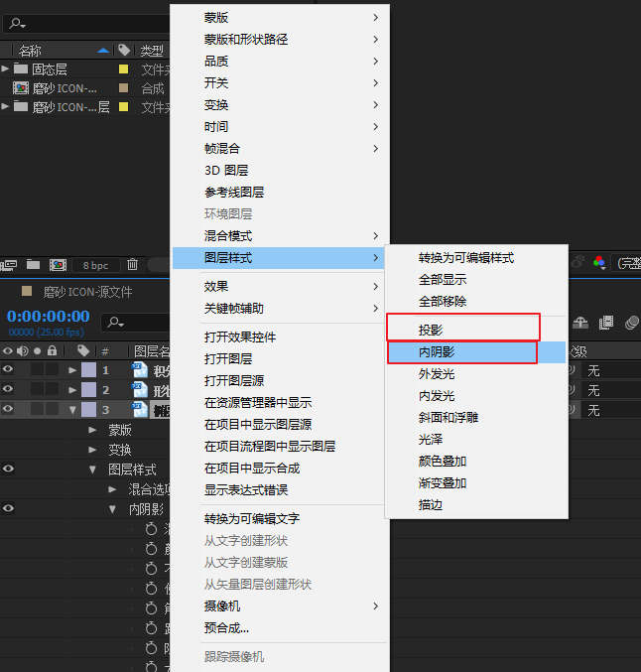Choose 全部移除 in the submenu

pyautogui.click(x=475, y=302)
